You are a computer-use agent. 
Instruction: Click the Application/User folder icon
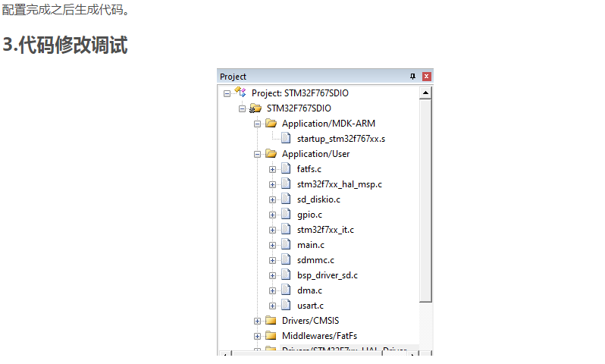[x=271, y=154]
